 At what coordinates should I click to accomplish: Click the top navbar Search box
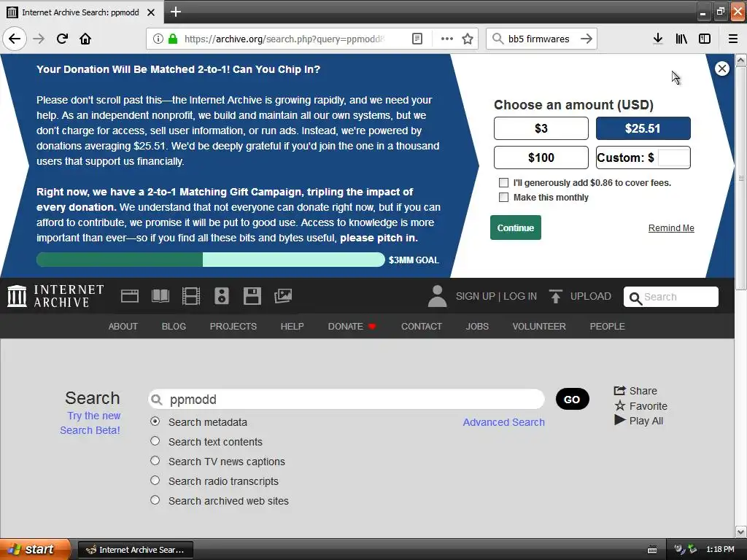coord(671,297)
